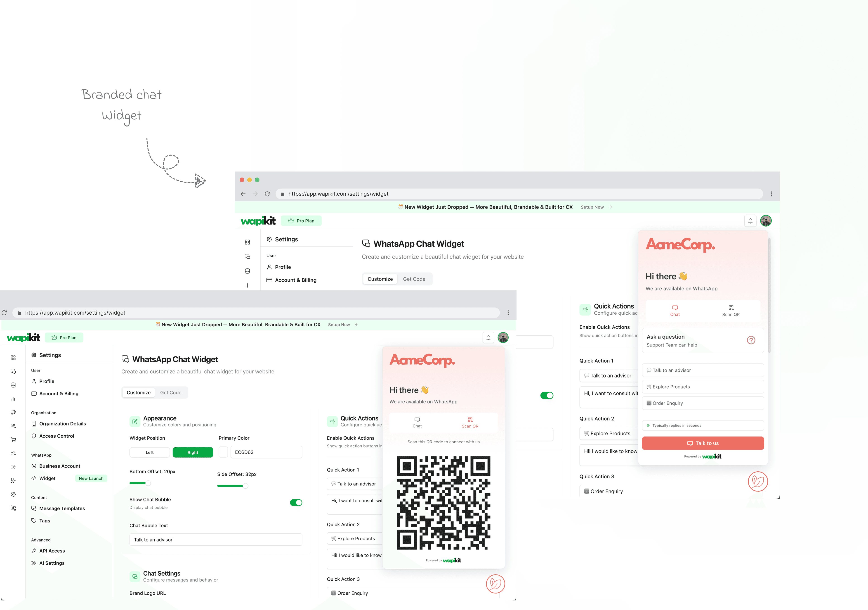Open Access Control settings
This screenshot has width=868, height=610.
click(x=53, y=436)
